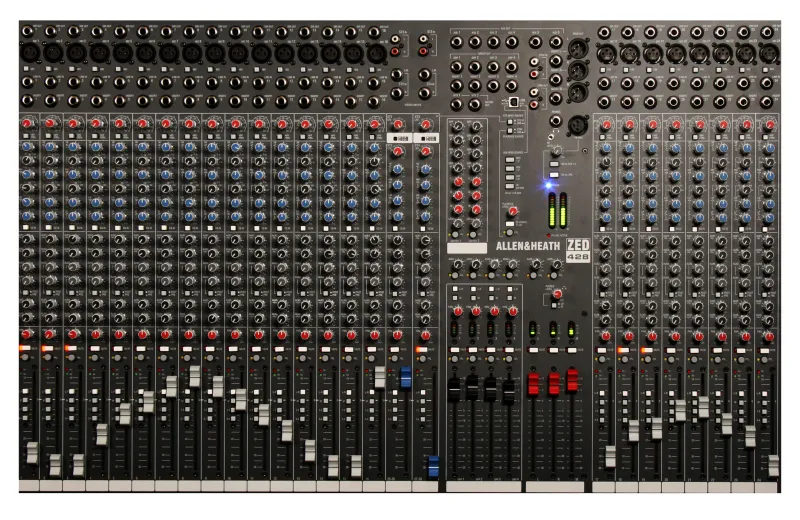Click the channel 24 fader cap

[773, 465]
